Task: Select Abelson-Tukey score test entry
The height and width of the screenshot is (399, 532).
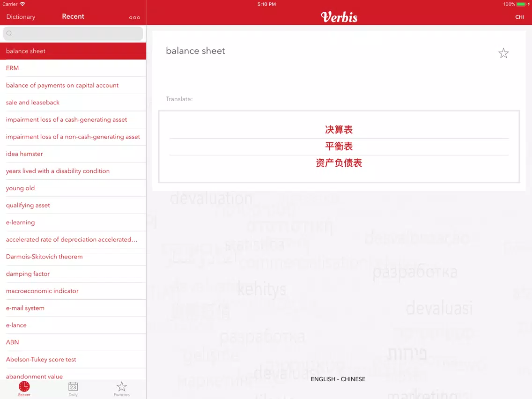Action: click(x=73, y=359)
